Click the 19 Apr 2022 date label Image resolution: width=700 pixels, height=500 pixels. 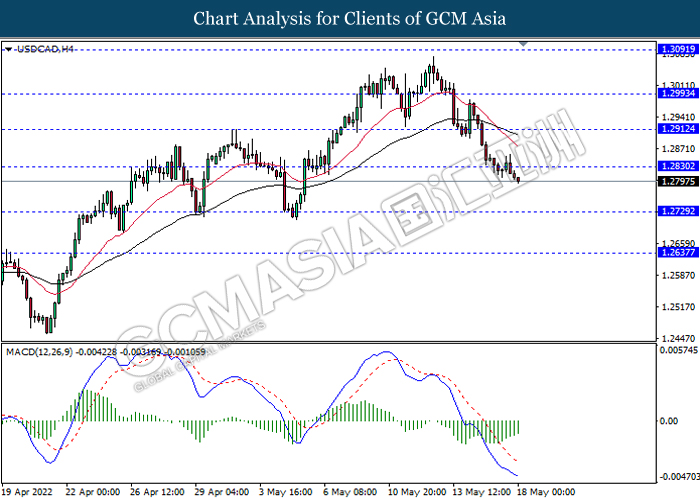27,492
